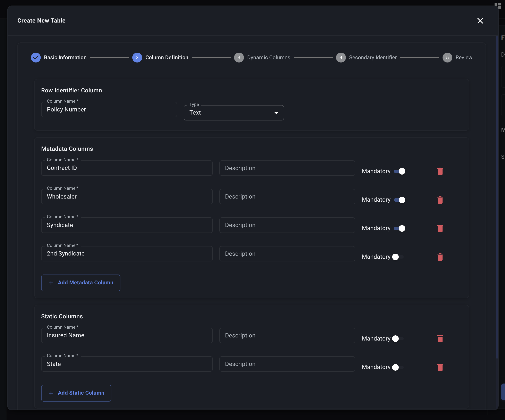This screenshot has width=505, height=420.
Task: Click the Basic Information checkmark step icon
Action: (x=36, y=58)
